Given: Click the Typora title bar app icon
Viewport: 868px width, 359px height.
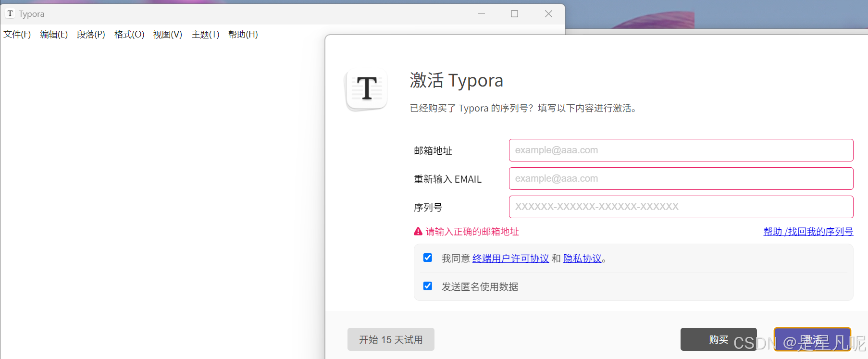Looking at the screenshot, I should point(10,13).
